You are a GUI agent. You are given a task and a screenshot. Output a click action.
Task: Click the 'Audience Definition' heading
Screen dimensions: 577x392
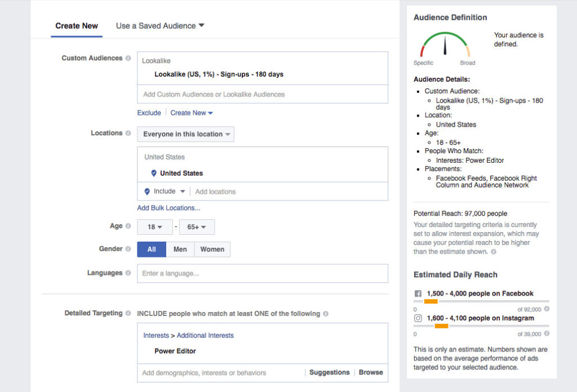pyautogui.click(x=450, y=17)
